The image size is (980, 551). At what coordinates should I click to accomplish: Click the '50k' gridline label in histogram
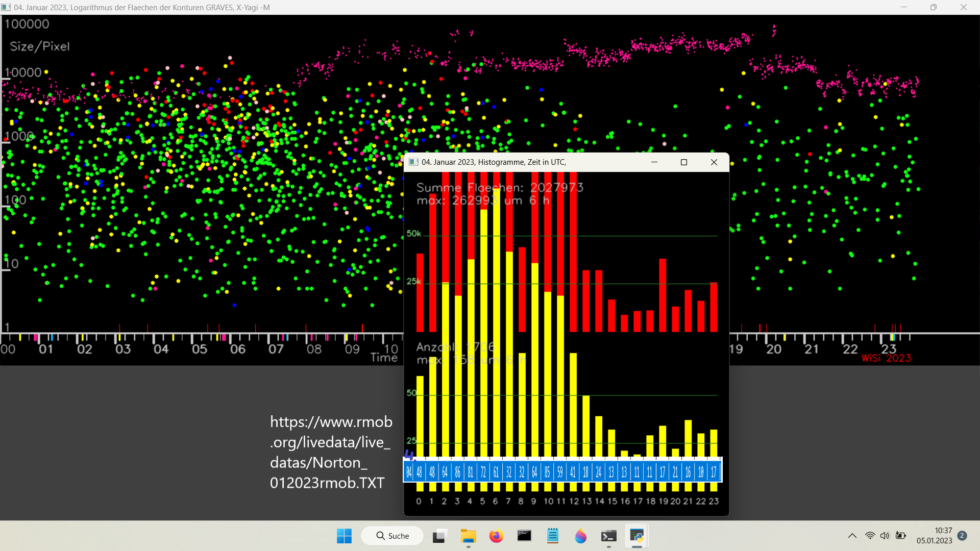[414, 234]
